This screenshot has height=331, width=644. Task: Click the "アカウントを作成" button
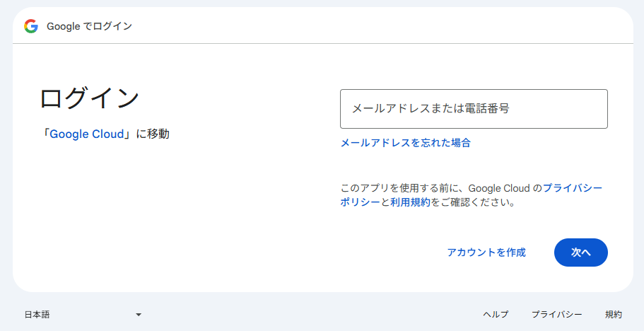click(486, 252)
